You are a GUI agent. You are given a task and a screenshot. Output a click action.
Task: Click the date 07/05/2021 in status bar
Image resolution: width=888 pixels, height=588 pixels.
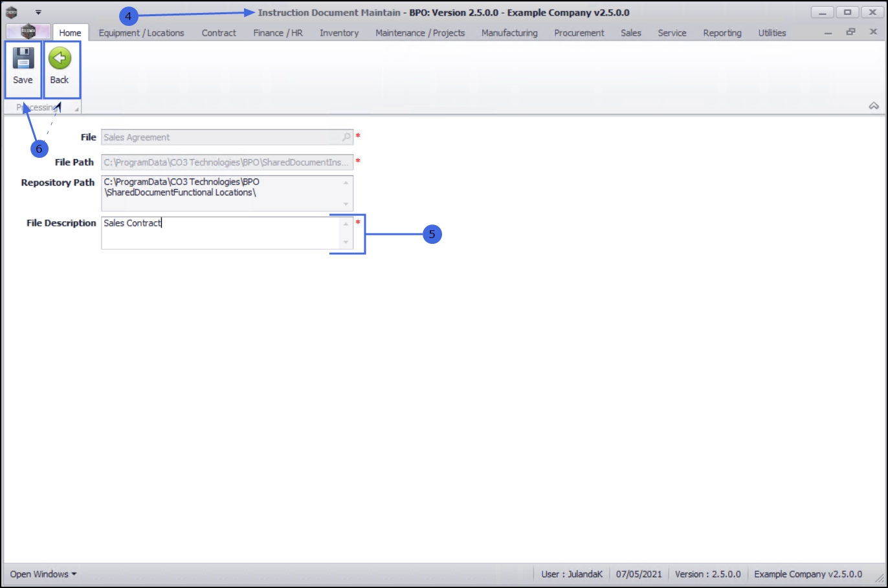coord(639,574)
